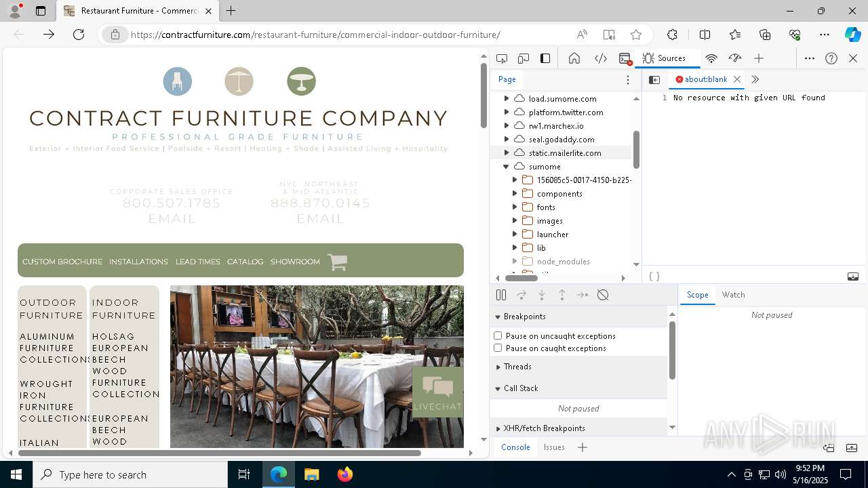Image resolution: width=868 pixels, height=488 pixels.
Task: Open the DevTools Welcome home tab
Action: click(574, 58)
